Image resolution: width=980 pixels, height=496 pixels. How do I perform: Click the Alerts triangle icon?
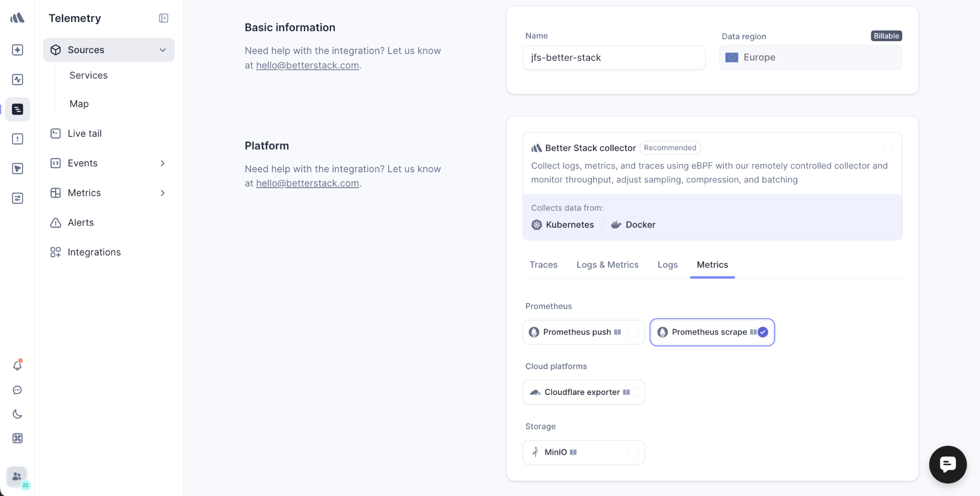click(x=56, y=223)
